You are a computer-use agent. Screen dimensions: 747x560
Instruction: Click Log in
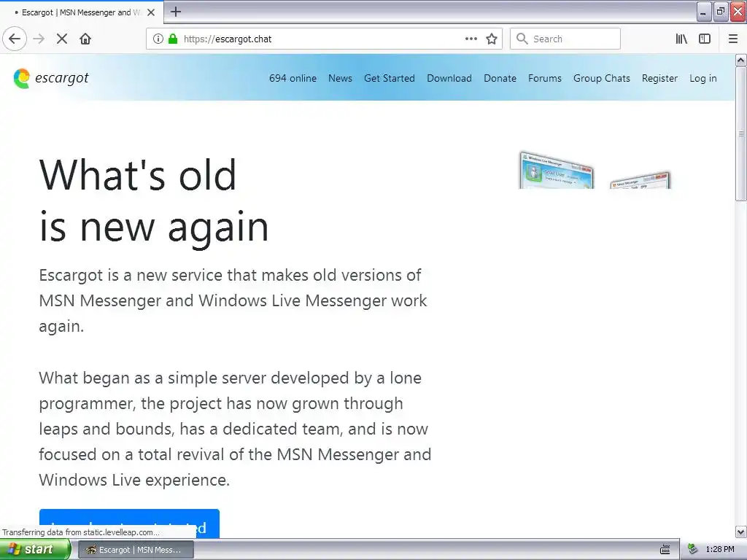pyautogui.click(x=703, y=78)
